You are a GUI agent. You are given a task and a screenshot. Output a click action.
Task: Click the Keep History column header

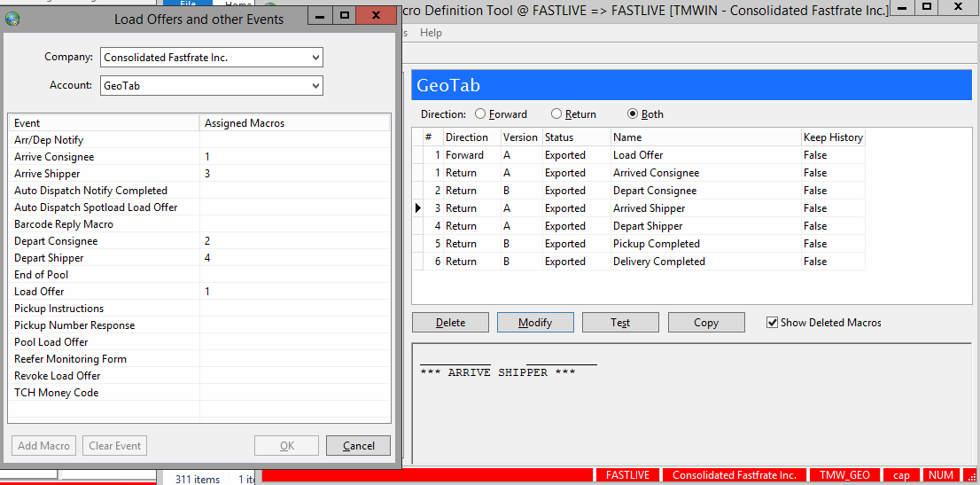(833, 137)
